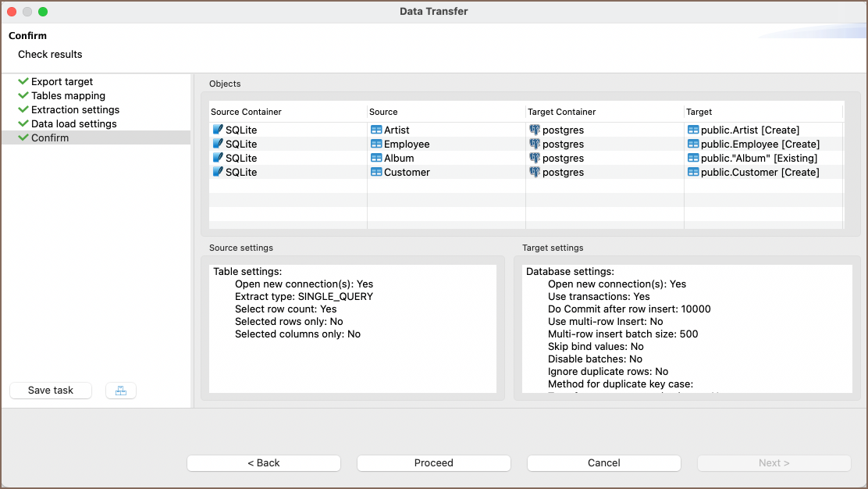Select the public."Album" [Existing] target cell

tap(759, 158)
